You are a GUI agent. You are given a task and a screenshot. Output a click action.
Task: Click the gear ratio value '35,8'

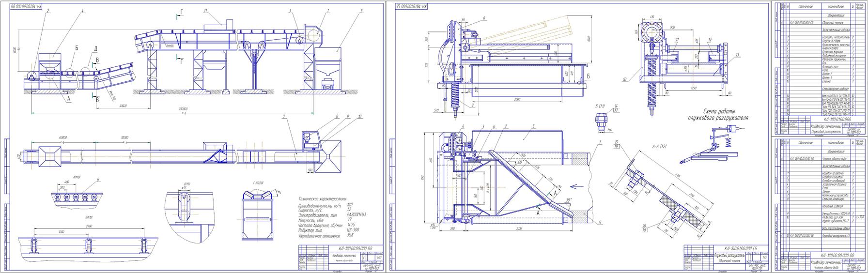(x=351, y=235)
